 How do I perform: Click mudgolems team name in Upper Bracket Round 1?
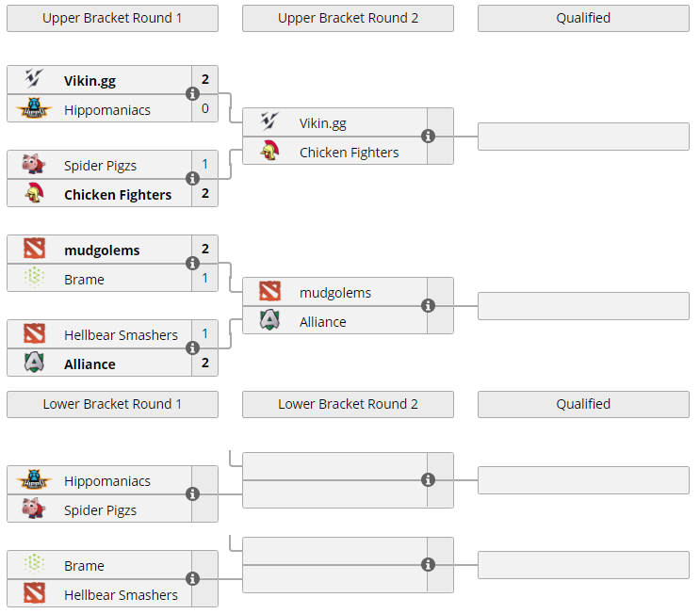click(x=102, y=250)
